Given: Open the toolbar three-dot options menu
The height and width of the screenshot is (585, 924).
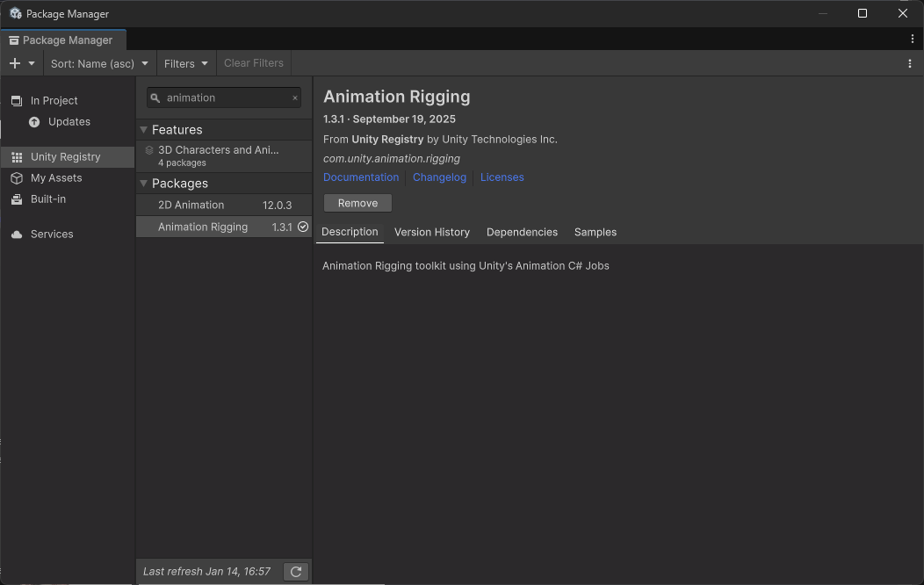Looking at the screenshot, I should [910, 63].
